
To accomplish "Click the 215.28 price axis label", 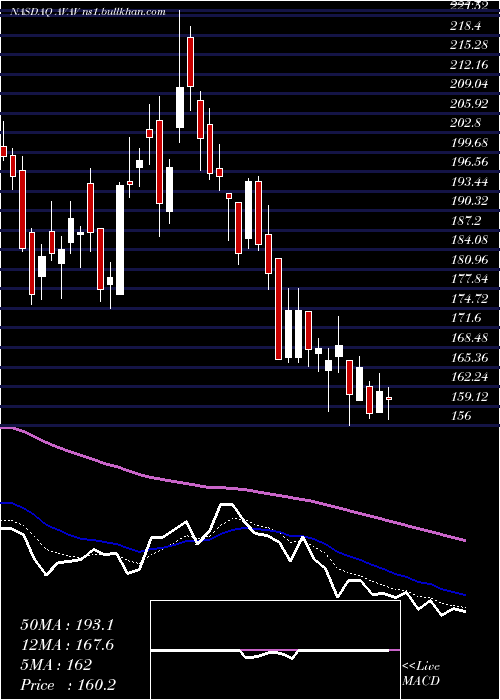I will (x=468, y=46).
